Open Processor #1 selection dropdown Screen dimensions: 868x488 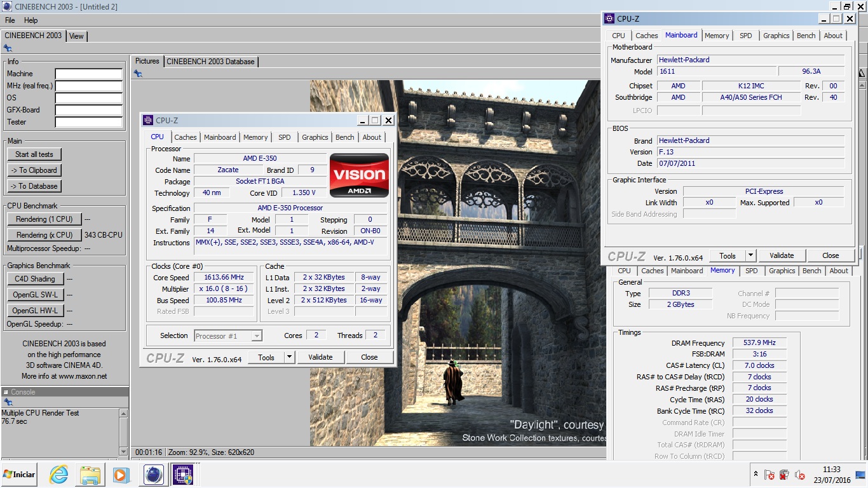pyautogui.click(x=228, y=336)
